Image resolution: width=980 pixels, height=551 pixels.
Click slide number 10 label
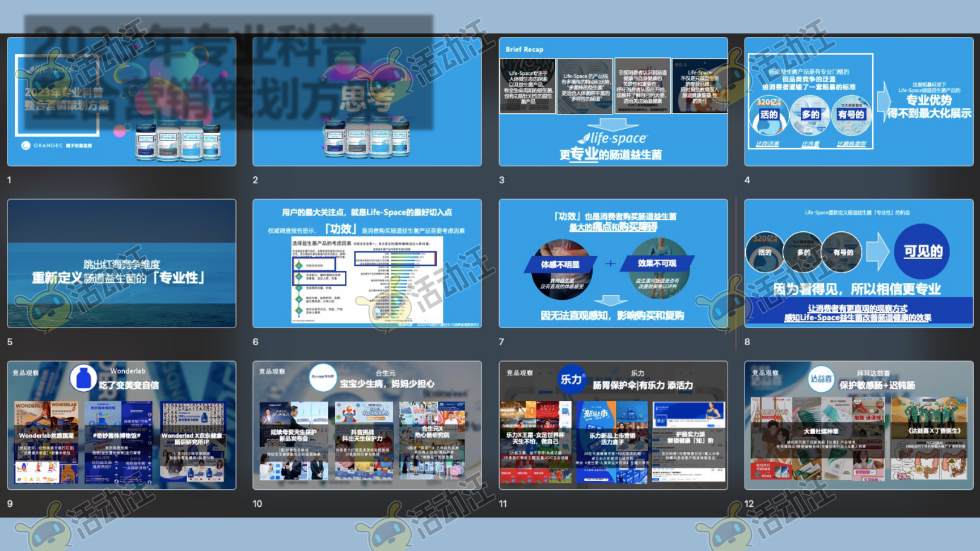[257, 503]
